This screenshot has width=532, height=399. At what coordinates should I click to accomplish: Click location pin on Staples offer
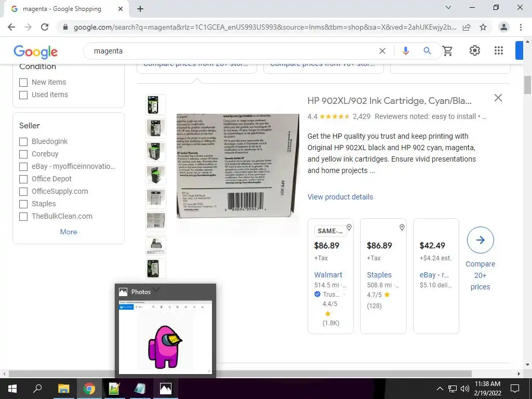(402, 228)
